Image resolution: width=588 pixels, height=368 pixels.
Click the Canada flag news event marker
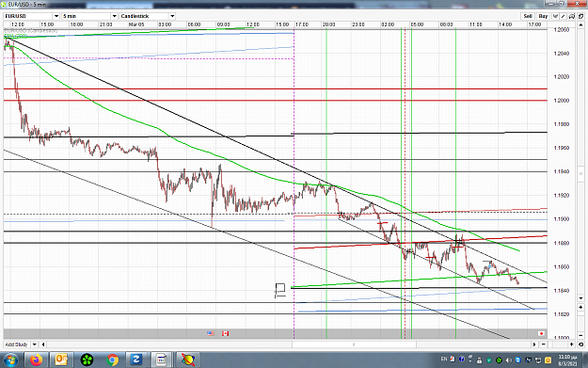click(x=225, y=333)
